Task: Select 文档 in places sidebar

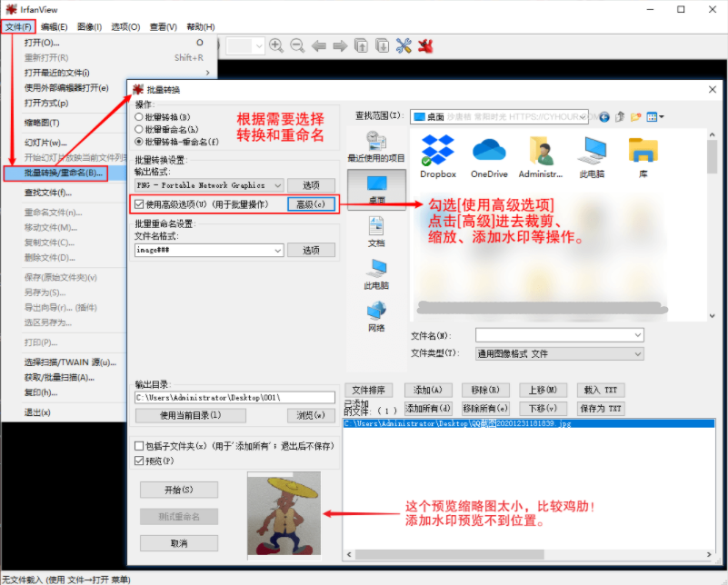Action: pos(376,232)
